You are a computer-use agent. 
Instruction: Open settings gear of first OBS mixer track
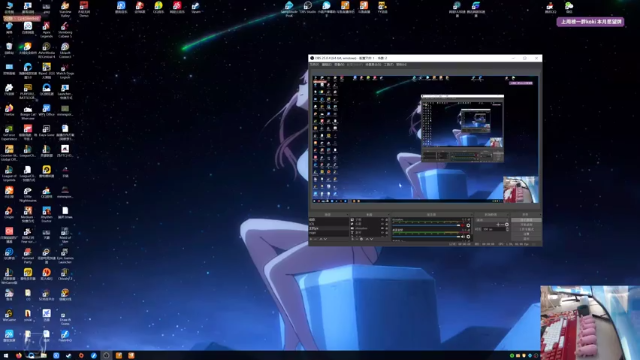[x=468, y=225]
